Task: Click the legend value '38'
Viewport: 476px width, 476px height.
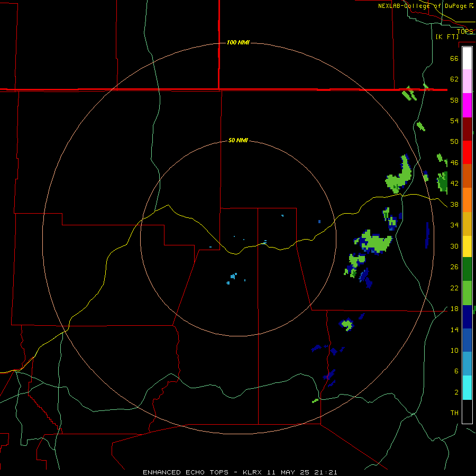Action: (x=454, y=204)
